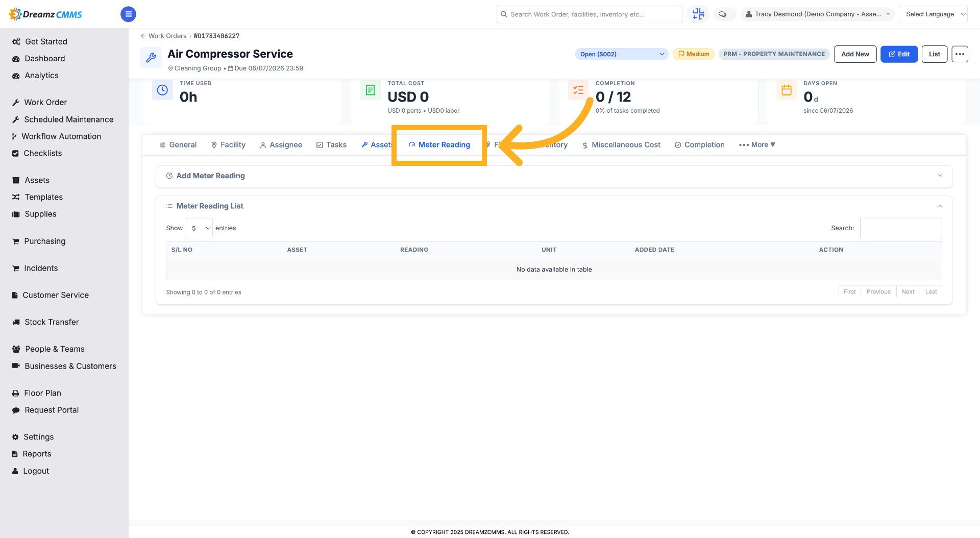The image size is (980, 538).
Task: Click the Time Used clock icon
Action: click(x=162, y=90)
